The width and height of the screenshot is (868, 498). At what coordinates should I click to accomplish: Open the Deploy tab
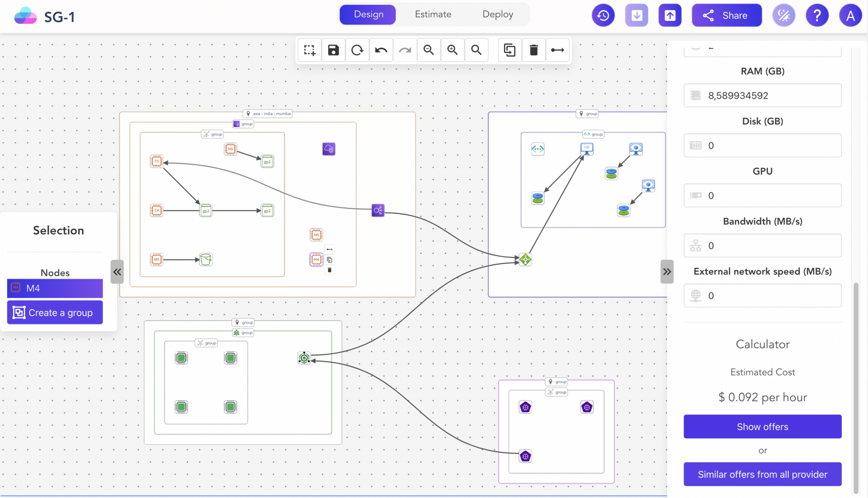point(497,14)
